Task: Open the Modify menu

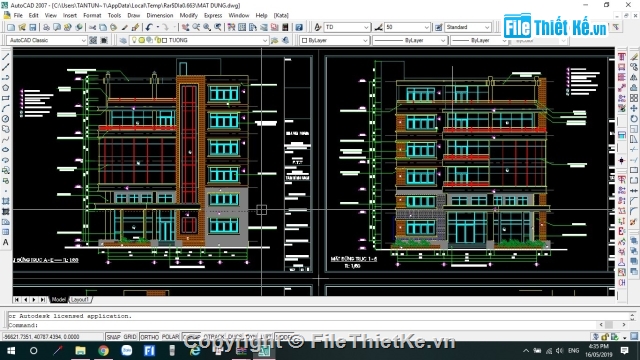Action: 189,15
